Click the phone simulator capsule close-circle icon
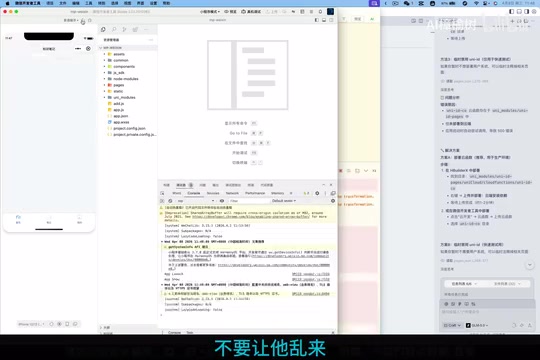Screen dimensions: 540x360 click(x=88, y=49)
